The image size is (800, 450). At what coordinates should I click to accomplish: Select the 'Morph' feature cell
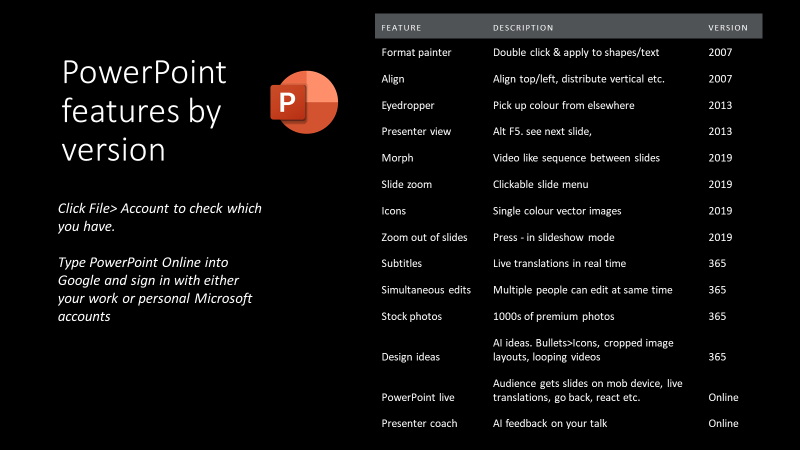[397, 158]
